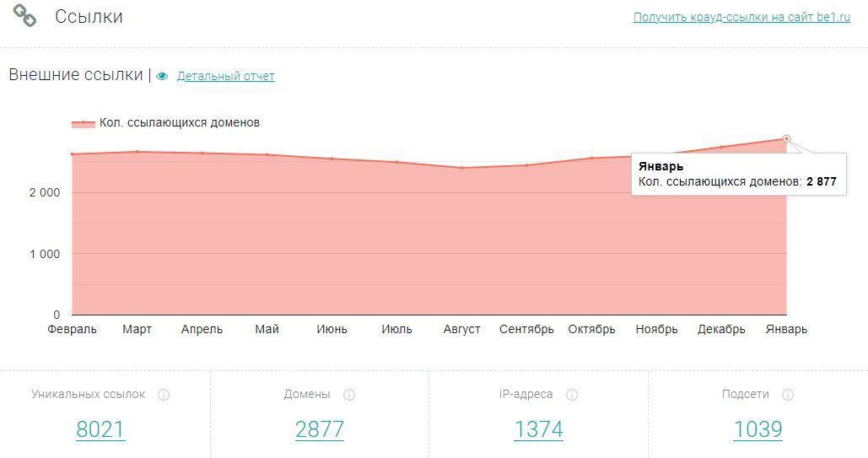868x458 pixels.
Task: Open the 1374 IP addresses value
Action: coord(538,429)
